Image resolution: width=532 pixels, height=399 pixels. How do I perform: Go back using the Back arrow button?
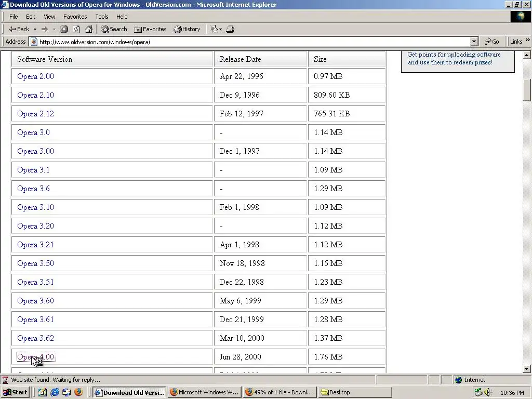(19, 29)
